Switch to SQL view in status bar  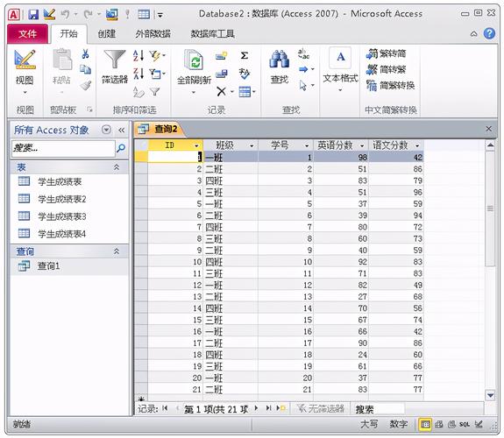click(x=465, y=425)
